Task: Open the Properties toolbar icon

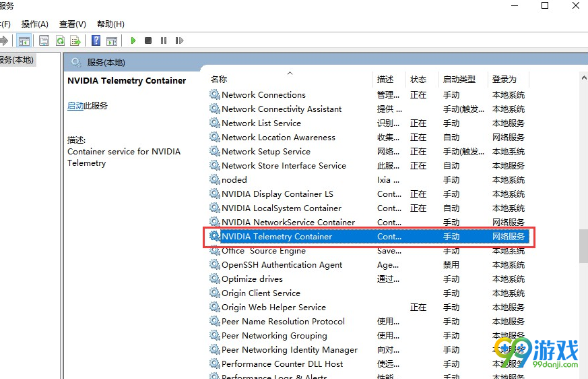Action: click(x=44, y=40)
